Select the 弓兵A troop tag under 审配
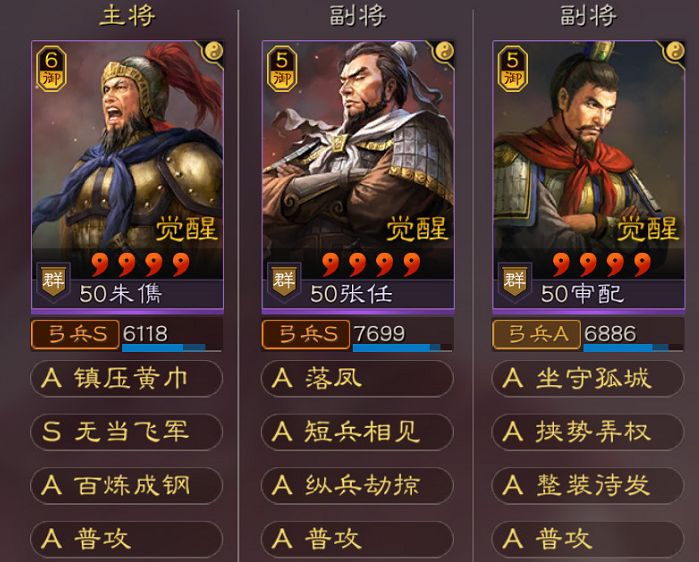 (537, 334)
